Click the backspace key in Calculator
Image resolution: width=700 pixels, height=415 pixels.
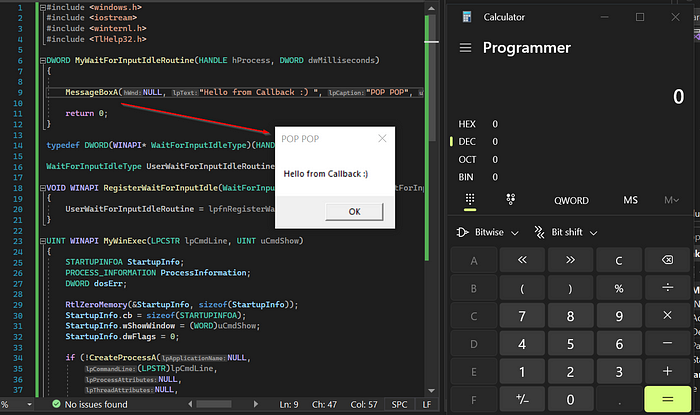[x=667, y=260]
